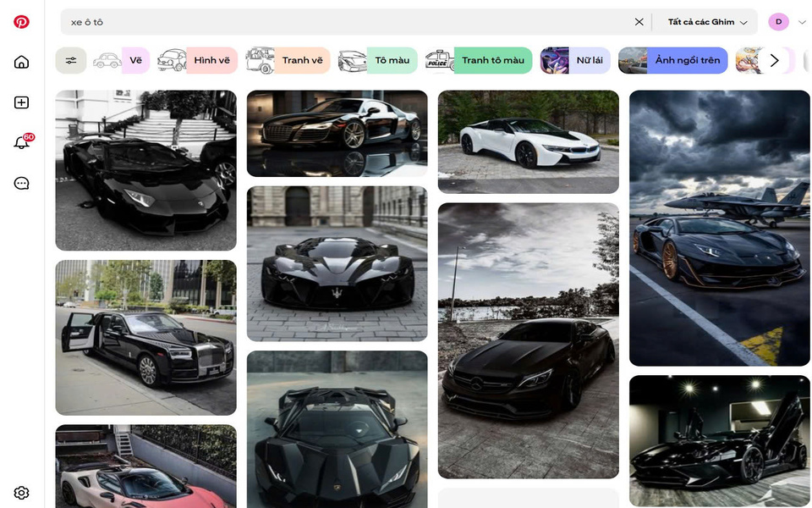Click the 'xe ô tô' search field

338,22
